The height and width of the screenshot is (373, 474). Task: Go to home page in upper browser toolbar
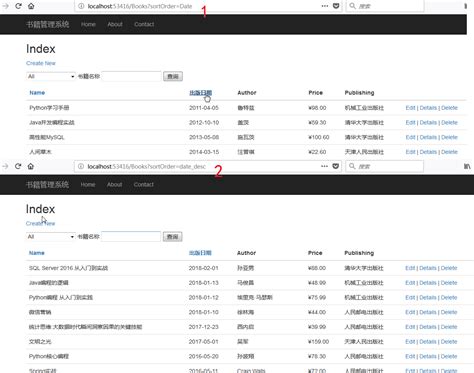(x=31, y=6)
